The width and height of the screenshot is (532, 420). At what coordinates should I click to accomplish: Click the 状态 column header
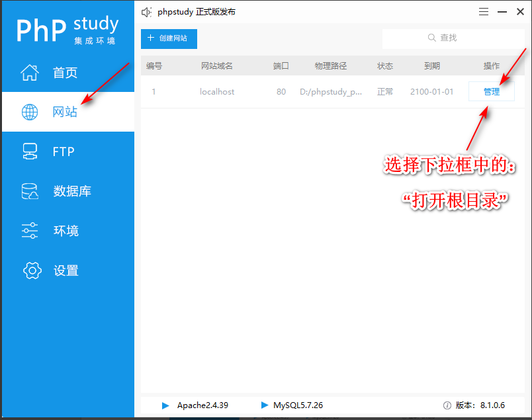(x=385, y=66)
